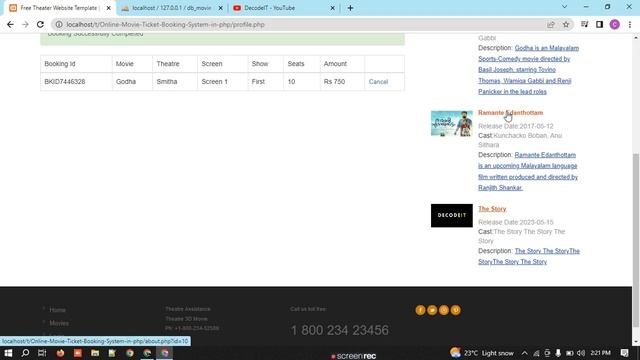Click the page vertical scrollbar thumb
The width and height of the screenshot is (640, 360).
click(636, 240)
